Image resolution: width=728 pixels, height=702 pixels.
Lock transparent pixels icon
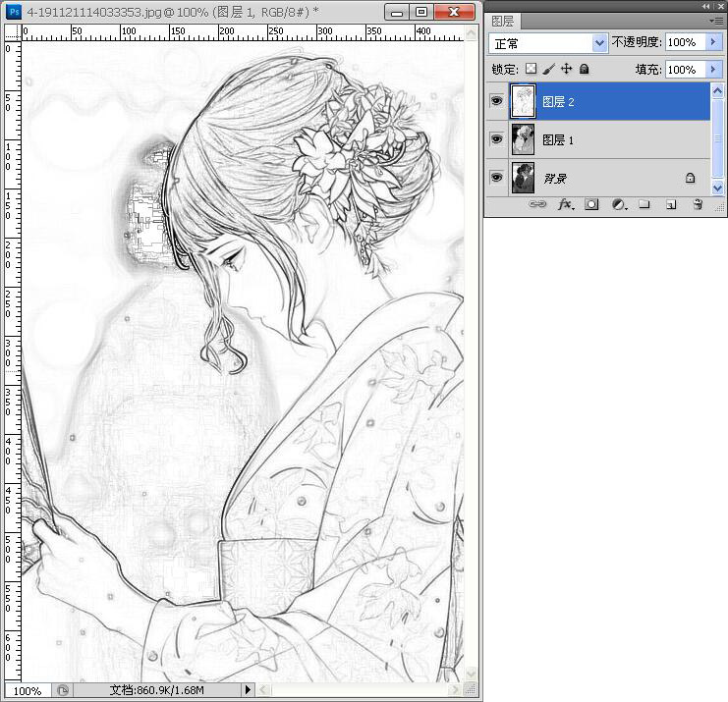(x=531, y=69)
